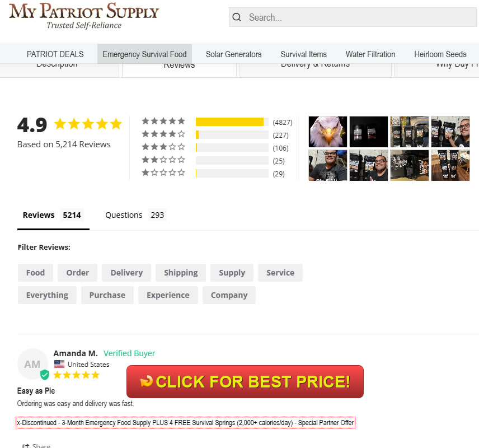Click the (227) four-star count

point(280,135)
